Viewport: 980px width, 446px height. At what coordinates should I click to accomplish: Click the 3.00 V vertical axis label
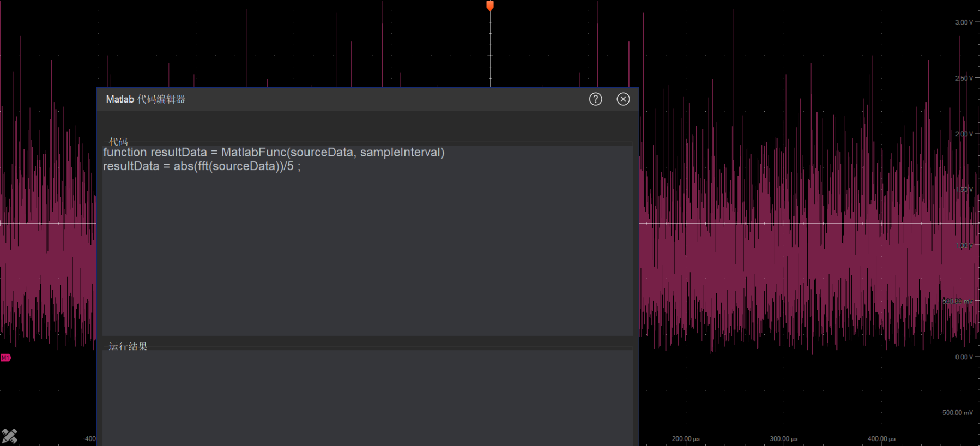tap(963, 22)
